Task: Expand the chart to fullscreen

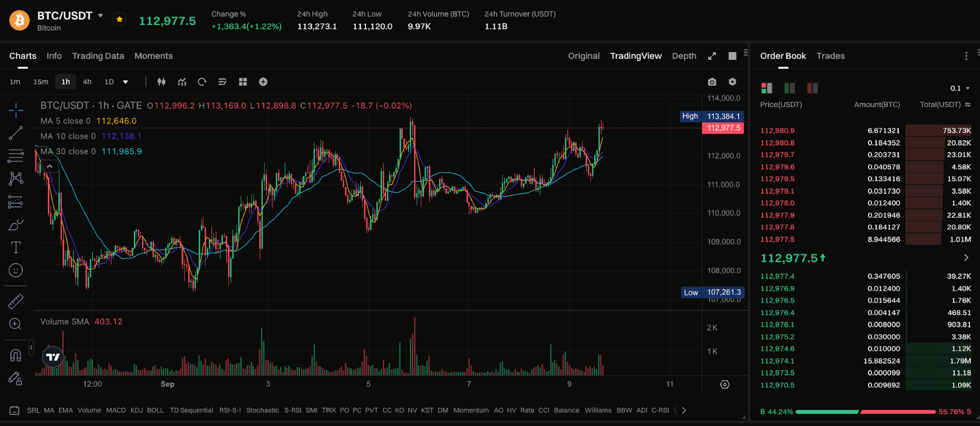Action: 712,56
